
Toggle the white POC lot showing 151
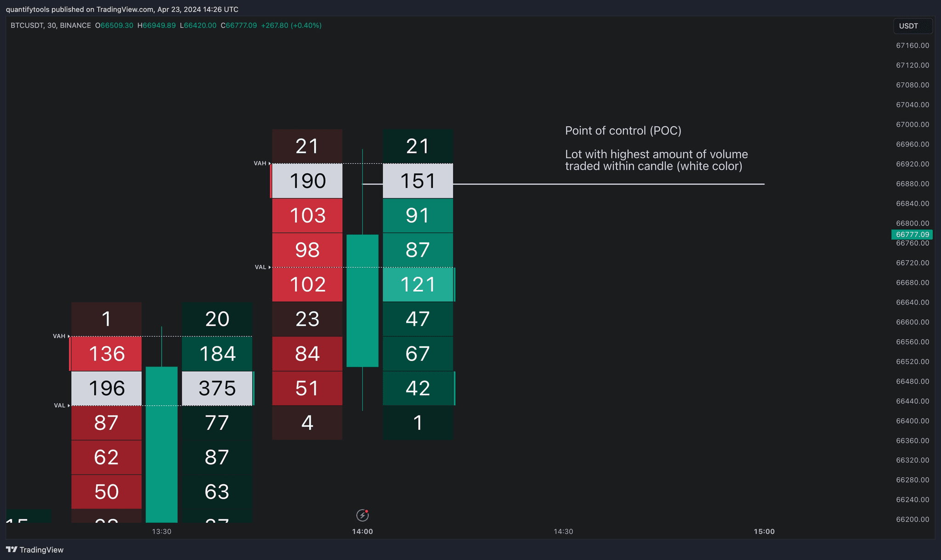tap(417, 181)
